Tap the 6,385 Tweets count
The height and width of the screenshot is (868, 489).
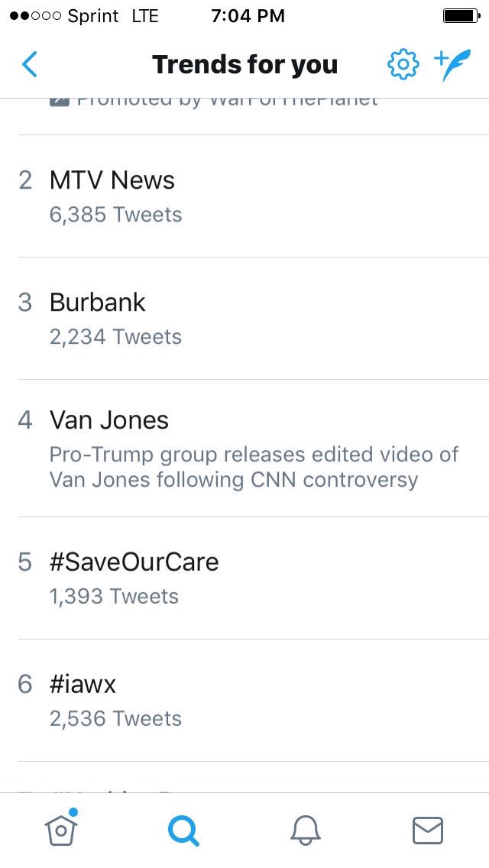115,215
